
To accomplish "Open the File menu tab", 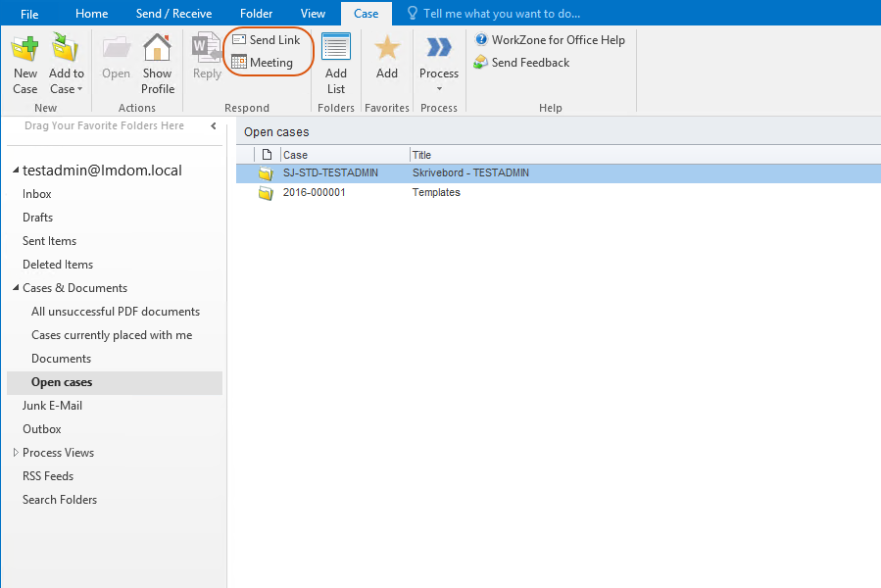I will (29, 14).
